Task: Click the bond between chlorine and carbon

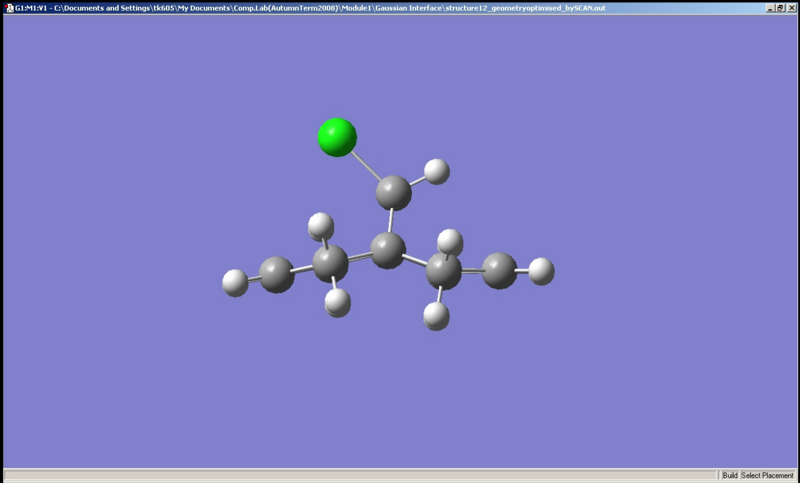Action: (x=366, y=166)
